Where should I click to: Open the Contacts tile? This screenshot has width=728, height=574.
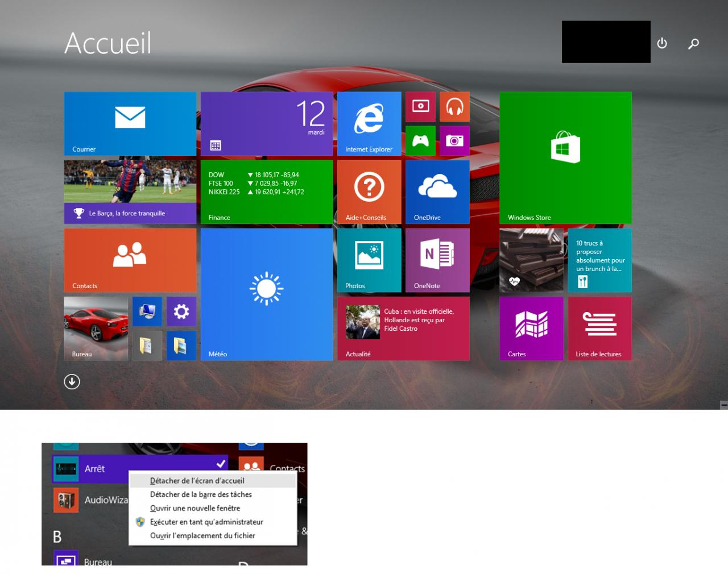(x=130, y=260)
